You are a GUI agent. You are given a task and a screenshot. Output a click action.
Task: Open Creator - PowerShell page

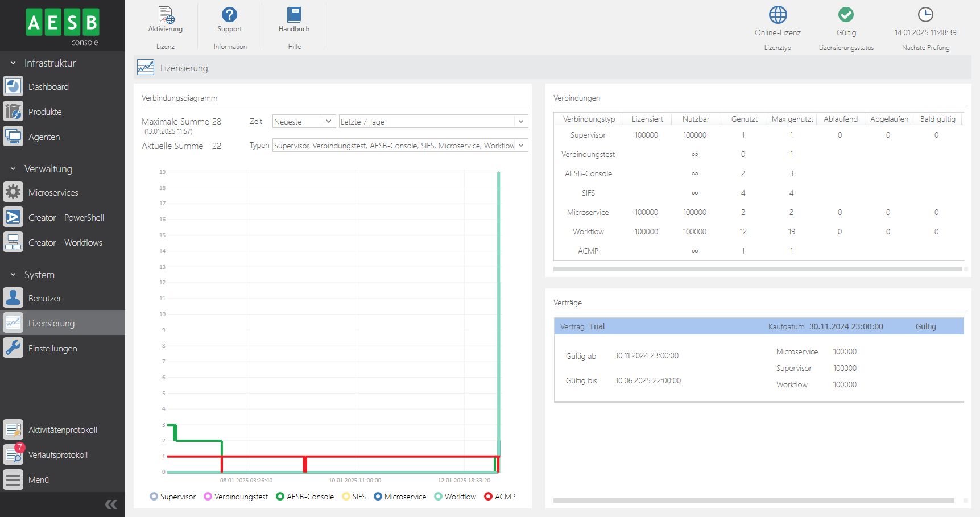click(x=66, y=218)
